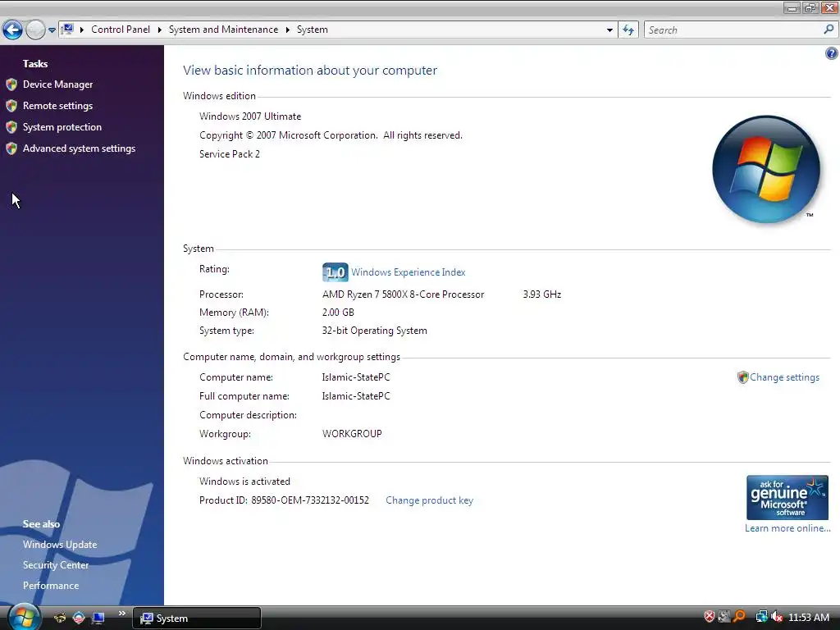Open System protection task

pyautogui.click(x=62, y=127)
